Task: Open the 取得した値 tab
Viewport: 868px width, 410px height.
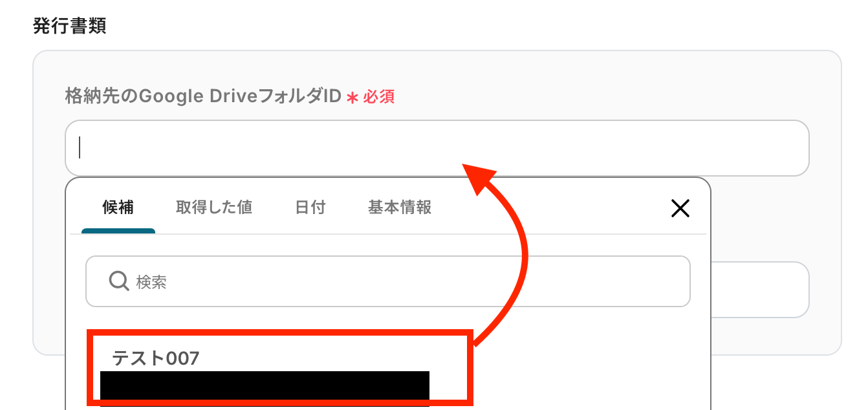Action: tap(214, 208)
